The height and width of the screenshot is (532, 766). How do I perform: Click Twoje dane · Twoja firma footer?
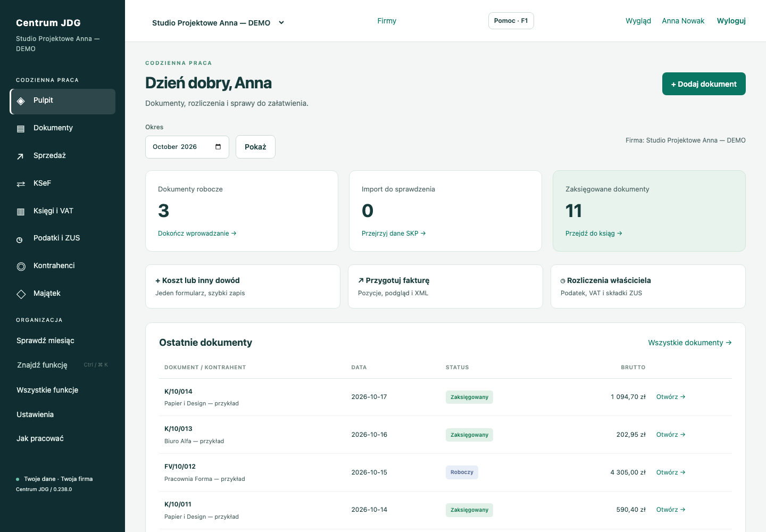tap(58, 479)
